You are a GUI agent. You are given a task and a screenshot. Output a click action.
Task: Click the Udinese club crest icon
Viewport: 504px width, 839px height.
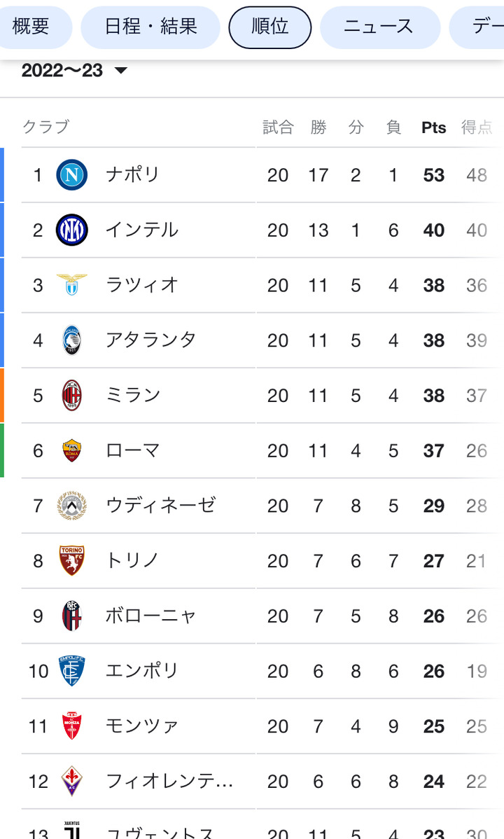72,506
